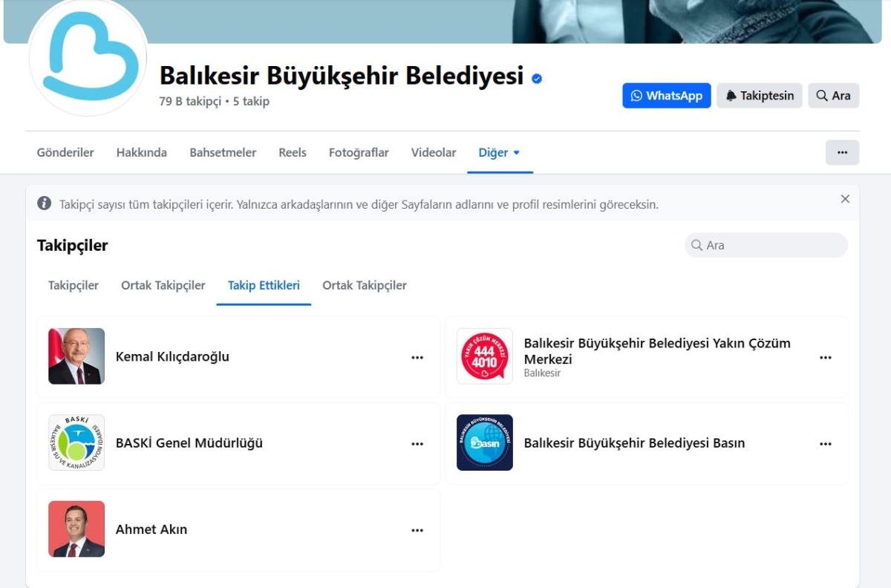The image size is (891, 588).
Task: Open Kemal Kılıçdaroğlu profile thumbnail
Action: pos(76,356)
